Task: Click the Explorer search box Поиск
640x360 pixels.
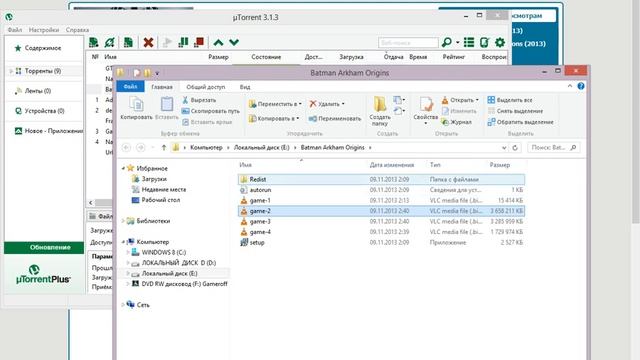Action: click(x=553, y=148)
